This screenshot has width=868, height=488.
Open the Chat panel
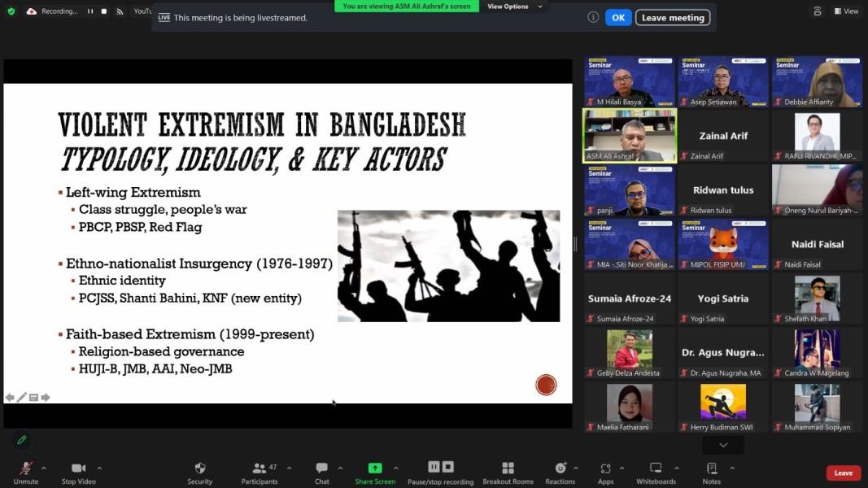click(321, 473)
